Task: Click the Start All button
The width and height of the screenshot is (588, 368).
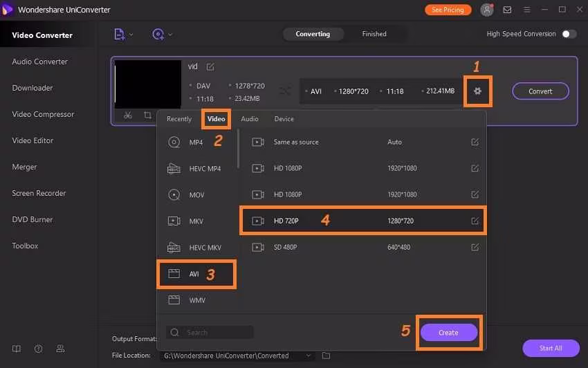Action: pyautogui.click(x=551, y=348)
